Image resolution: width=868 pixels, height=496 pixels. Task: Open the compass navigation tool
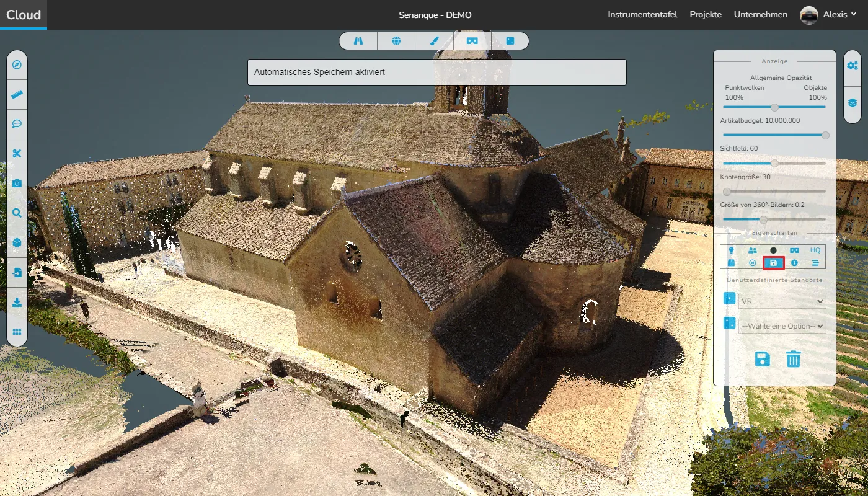point(17,65)
